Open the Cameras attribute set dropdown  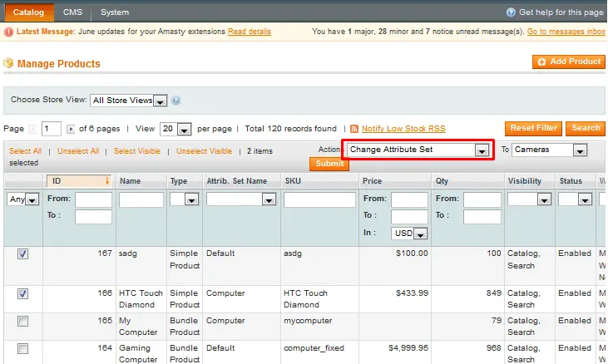(x=550, y=150)
